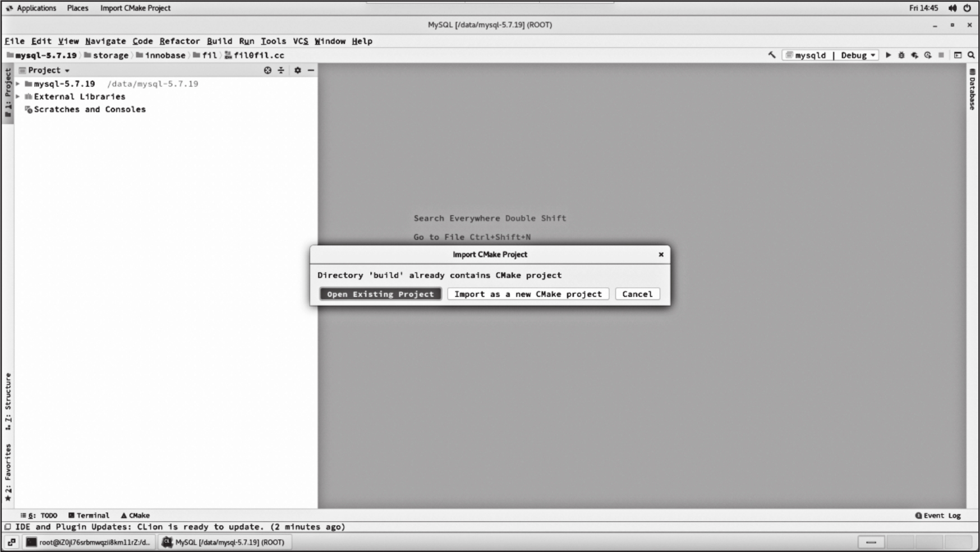Open the View menu
980x552 pixels.
coord(68,41)
